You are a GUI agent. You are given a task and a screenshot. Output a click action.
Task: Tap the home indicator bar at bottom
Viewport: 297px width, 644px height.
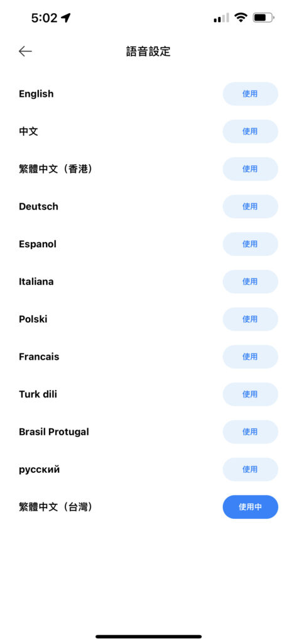pyautogui.click(x=148, y=636)
